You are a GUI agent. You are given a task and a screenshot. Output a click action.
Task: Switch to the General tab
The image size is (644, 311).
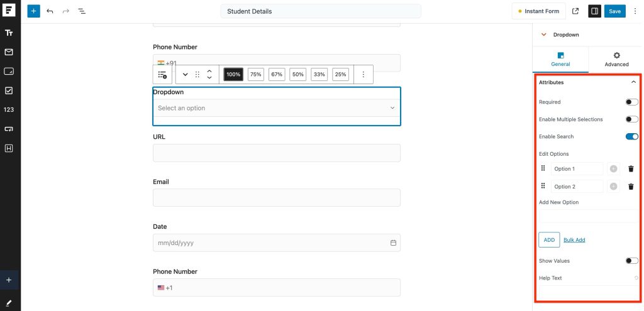[560, 60]
